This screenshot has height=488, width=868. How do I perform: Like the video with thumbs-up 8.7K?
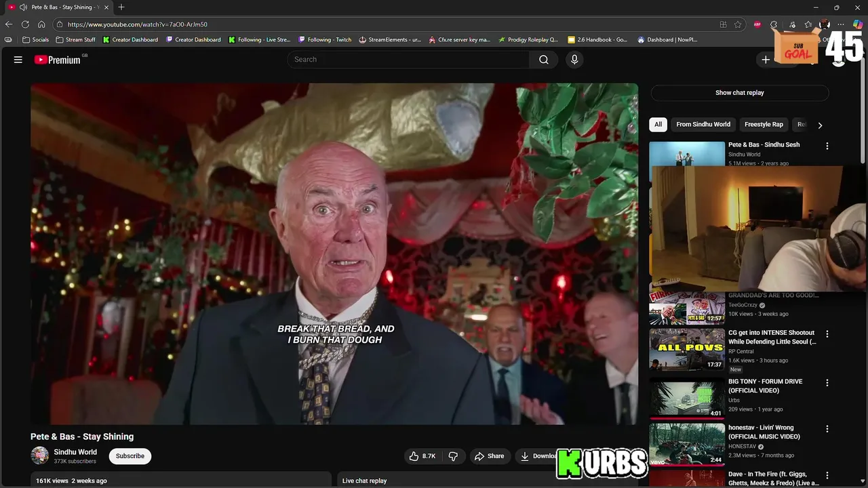tap(422, 456)
